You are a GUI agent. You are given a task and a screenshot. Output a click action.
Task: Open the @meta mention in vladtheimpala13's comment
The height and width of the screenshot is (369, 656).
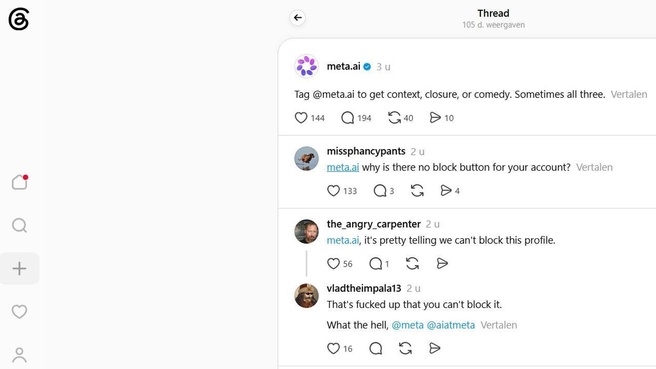tap(407, 325)
